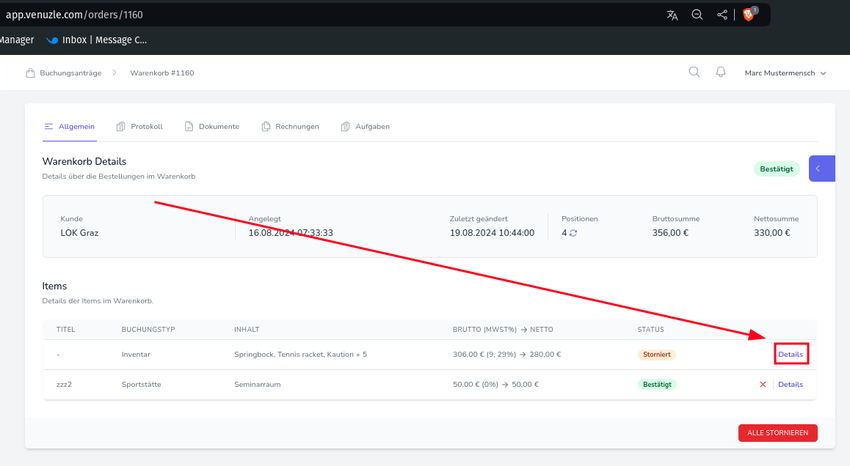Select the Allgemein tab
The image size is (850, 466).
tap(69, 126)
